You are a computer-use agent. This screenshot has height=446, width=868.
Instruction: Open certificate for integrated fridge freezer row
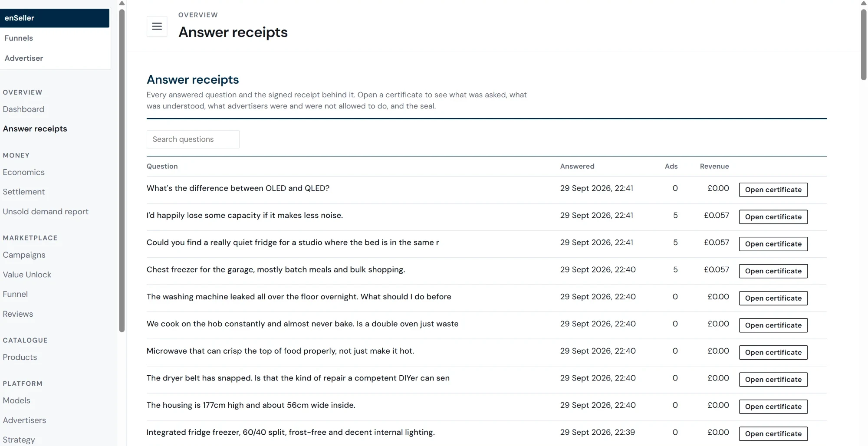point(773,434)
